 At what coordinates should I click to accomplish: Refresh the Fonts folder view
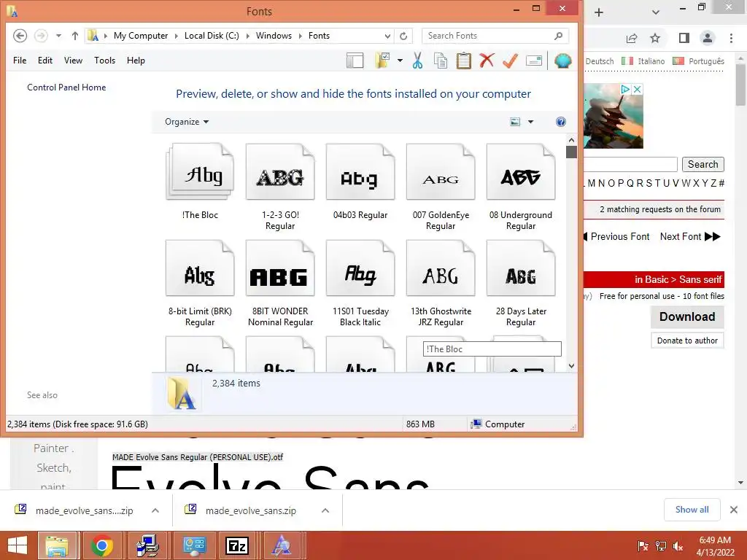pos(403,36)
